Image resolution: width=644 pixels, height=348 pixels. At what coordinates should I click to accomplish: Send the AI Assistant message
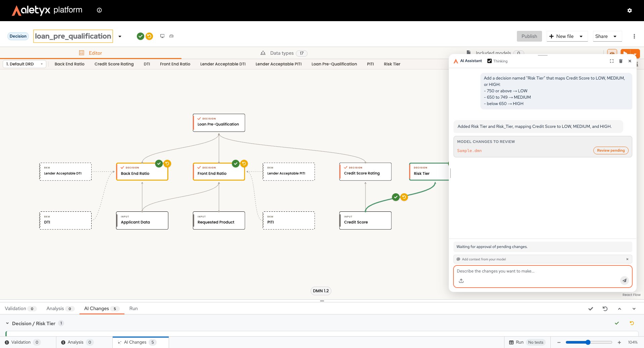(624, 281)
